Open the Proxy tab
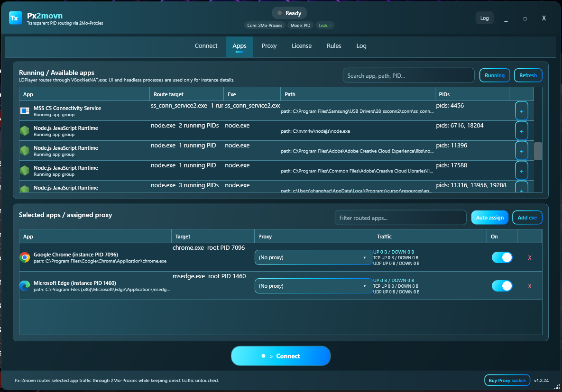 tap(269, 46)
